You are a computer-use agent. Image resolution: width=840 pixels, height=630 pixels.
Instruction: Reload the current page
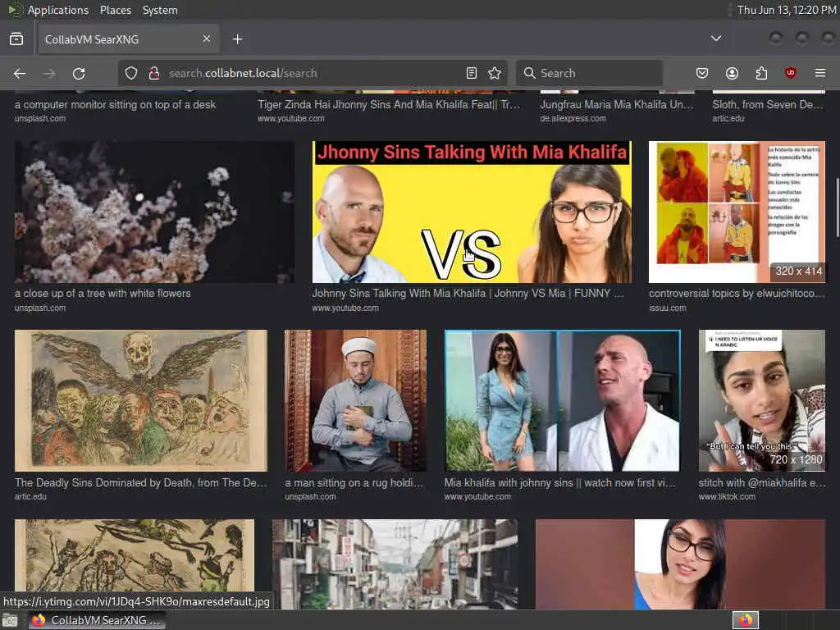pyautogui.click(x=79, y=73)
